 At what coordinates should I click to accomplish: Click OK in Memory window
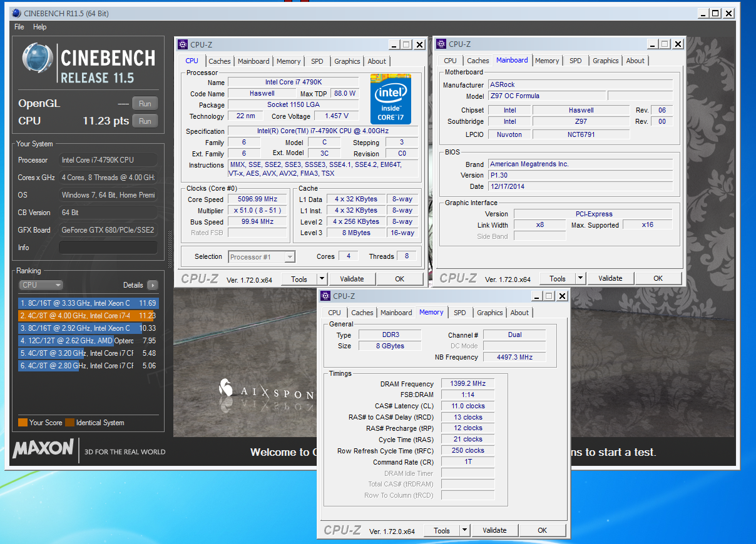(x=543, y=530)
